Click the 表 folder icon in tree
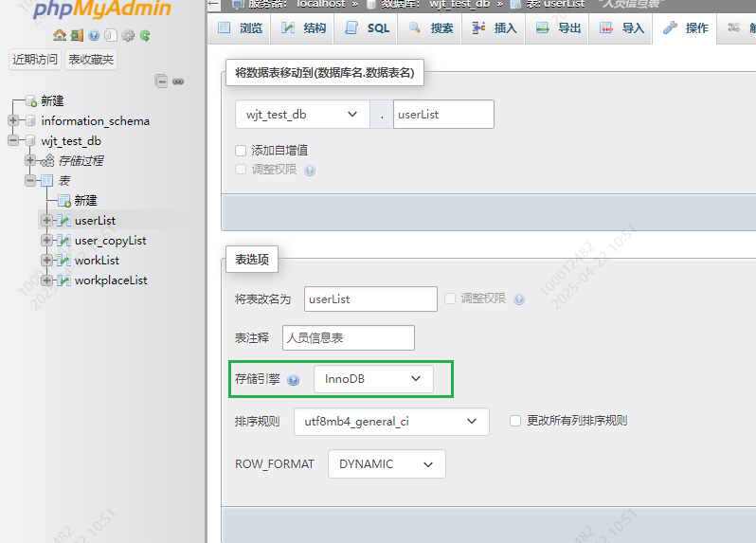The height and width of the screenshot is (543, 756). [46, 181]
